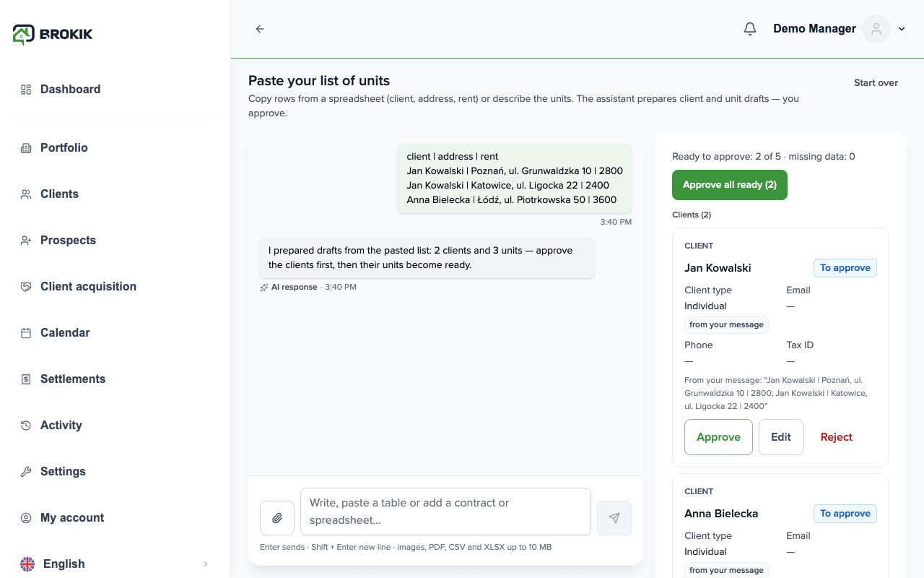Expand the English language selector chevron
Screen dimensions: 924x578
coord(205,564)
